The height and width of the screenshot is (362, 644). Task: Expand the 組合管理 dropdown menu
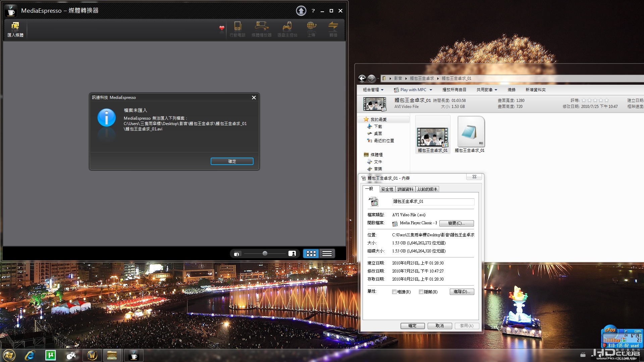point(373,90)
